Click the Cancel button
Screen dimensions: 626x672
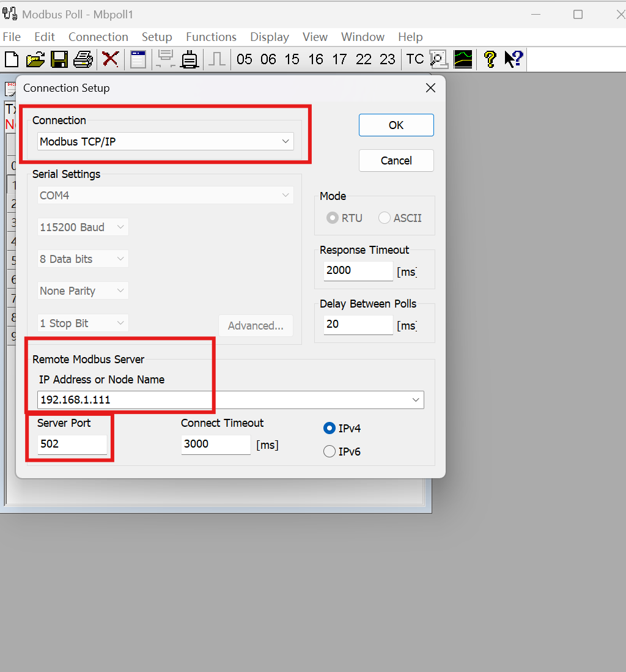point(396,161)
